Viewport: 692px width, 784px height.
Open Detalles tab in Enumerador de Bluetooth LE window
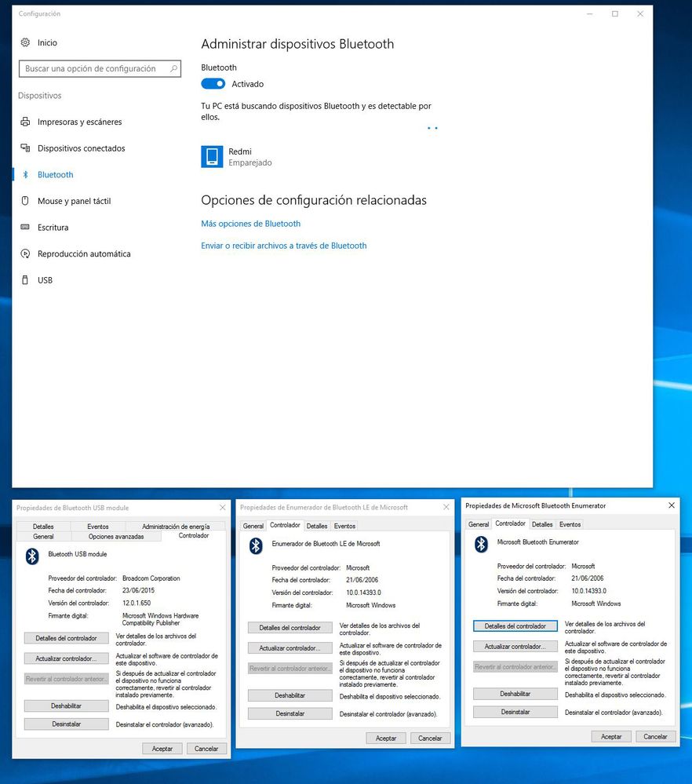pos(317,526)
